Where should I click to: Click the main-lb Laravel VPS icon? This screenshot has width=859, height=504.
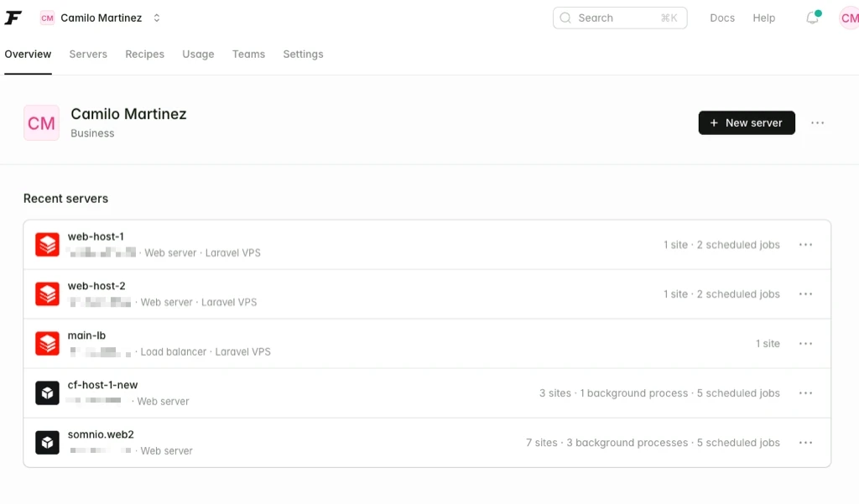click(x=47, y=344)
